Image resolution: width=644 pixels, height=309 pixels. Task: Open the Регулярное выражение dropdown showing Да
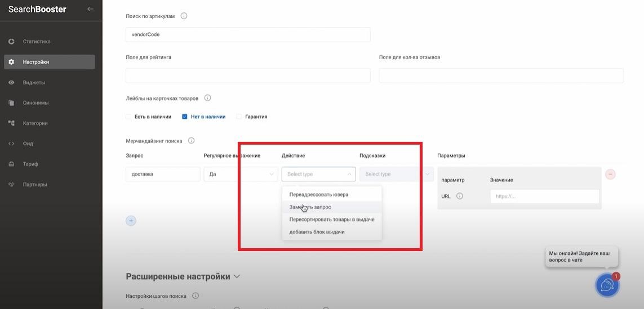[241, 174]
